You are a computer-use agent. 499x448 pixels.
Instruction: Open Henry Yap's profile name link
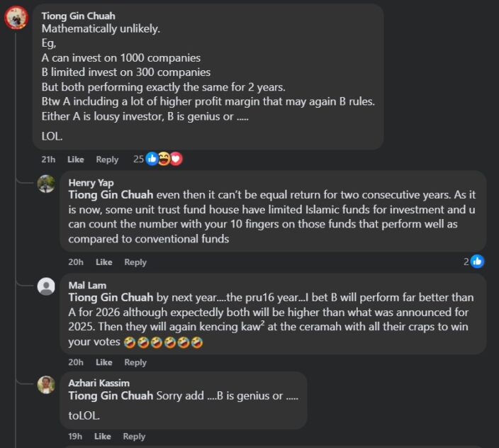[91, 182]
